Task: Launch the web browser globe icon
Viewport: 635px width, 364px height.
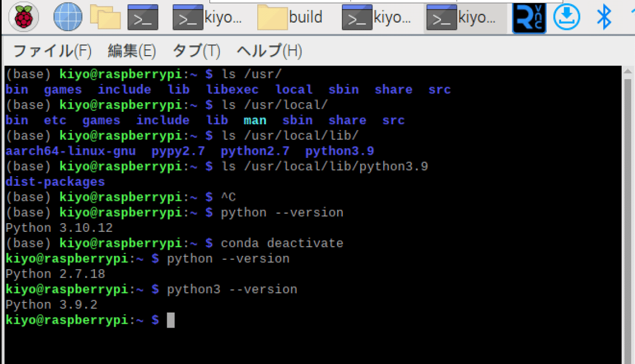Action: [x=68, y=17]
